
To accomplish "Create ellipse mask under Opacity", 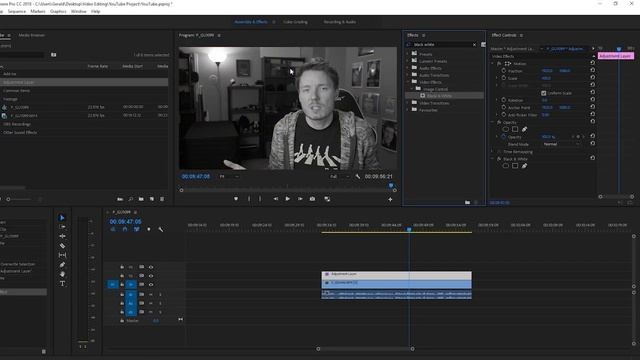I will click(505, 129).
